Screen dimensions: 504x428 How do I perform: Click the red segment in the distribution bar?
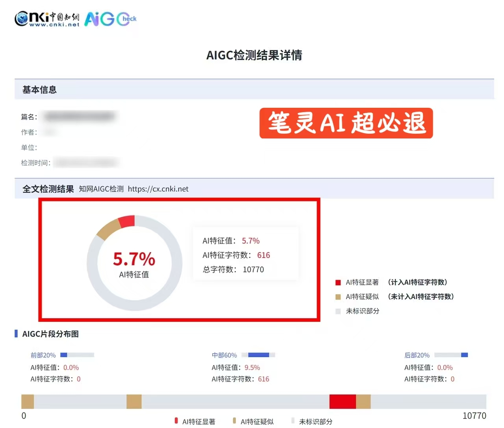(x=343, y=402)
